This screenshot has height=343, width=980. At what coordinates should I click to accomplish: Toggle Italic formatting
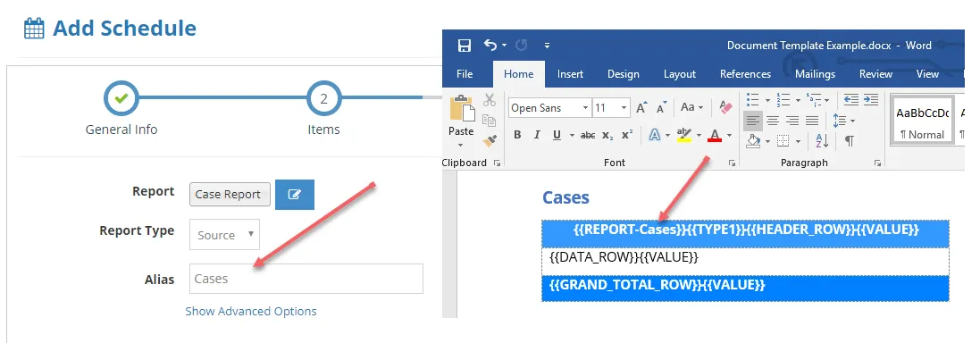coord(536,135)
